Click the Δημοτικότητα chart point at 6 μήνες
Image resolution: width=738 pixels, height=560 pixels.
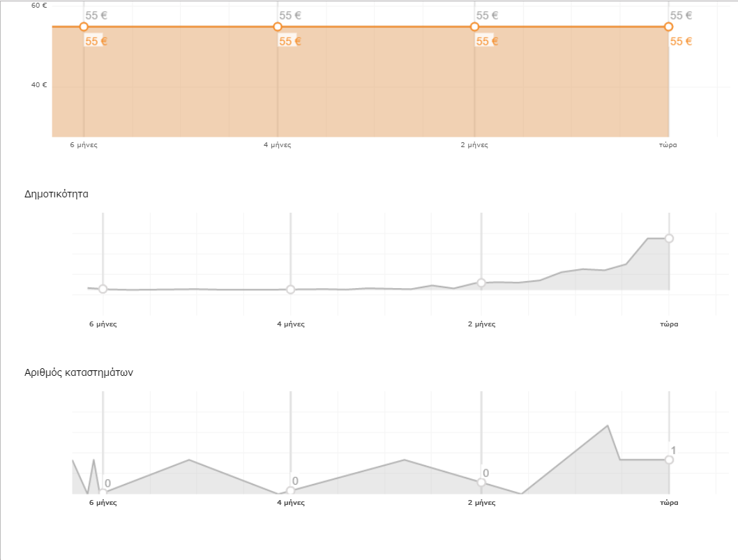tap(103, 289)
